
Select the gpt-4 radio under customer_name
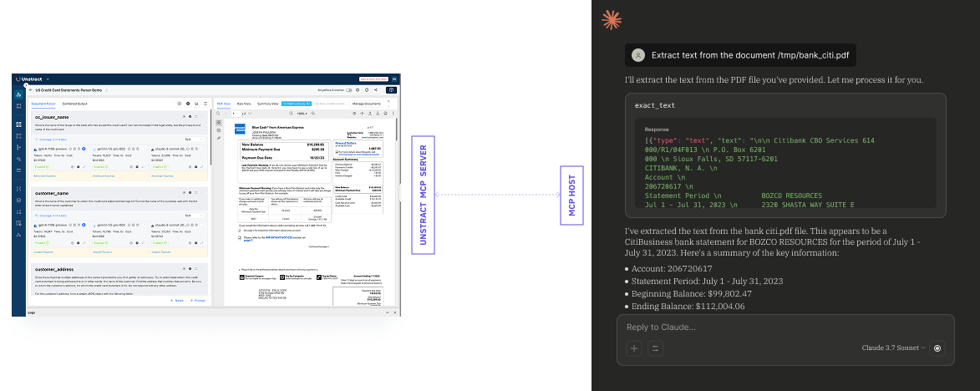[x=83, y=225]
